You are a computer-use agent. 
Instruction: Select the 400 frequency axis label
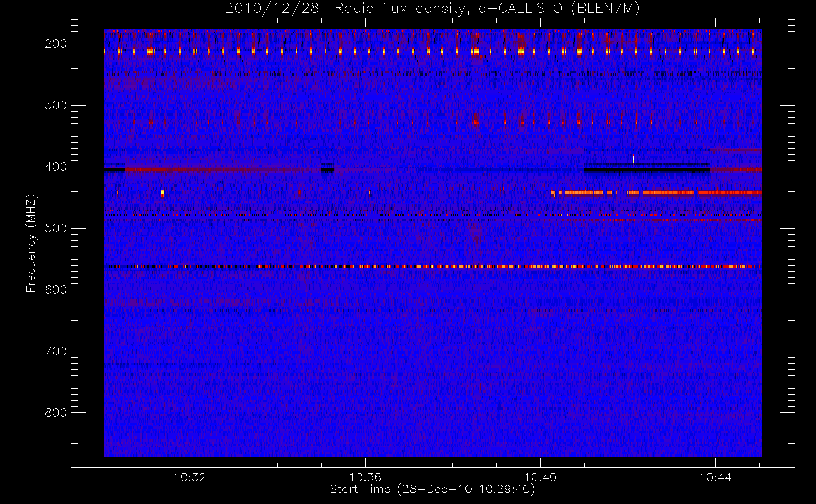pyautogui.click(x=55, y=167)
